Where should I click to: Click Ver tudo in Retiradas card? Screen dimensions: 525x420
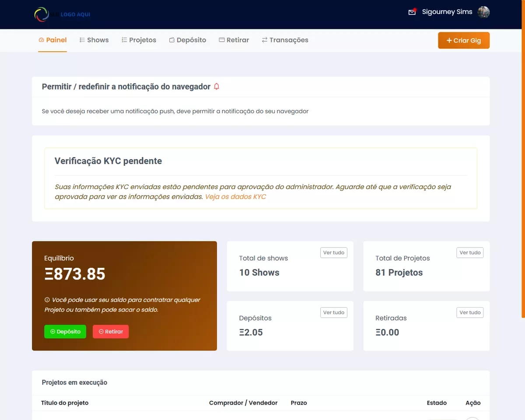click(470, 313)
